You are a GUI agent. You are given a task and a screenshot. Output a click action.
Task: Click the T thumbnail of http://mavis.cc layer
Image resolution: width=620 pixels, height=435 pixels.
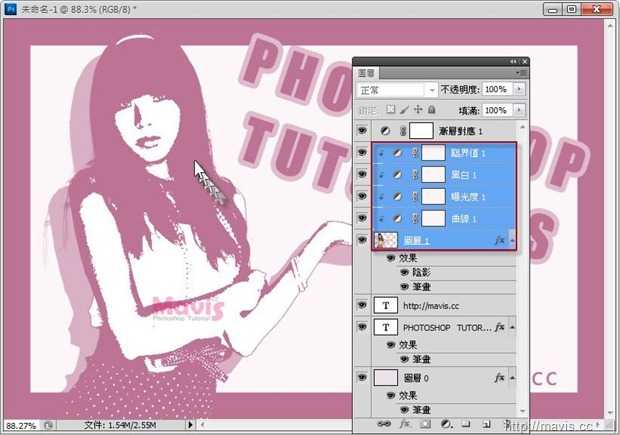coord(386,305)
